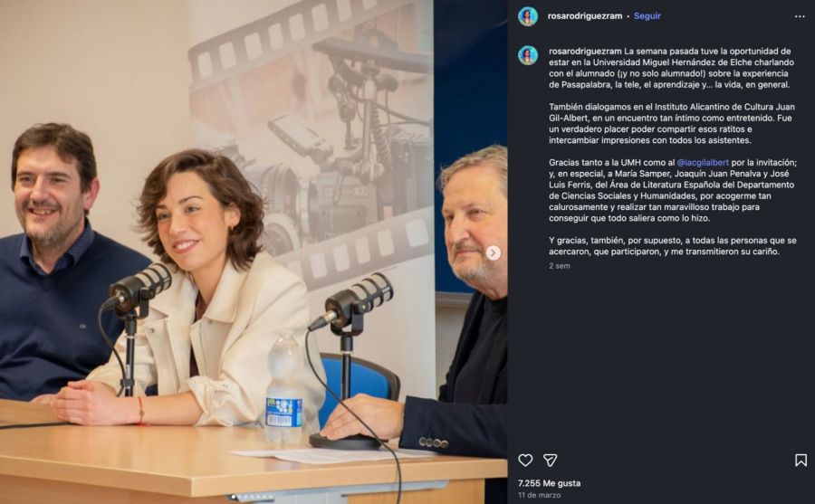Open rosarodriguezram username in caption

[585, 52]
